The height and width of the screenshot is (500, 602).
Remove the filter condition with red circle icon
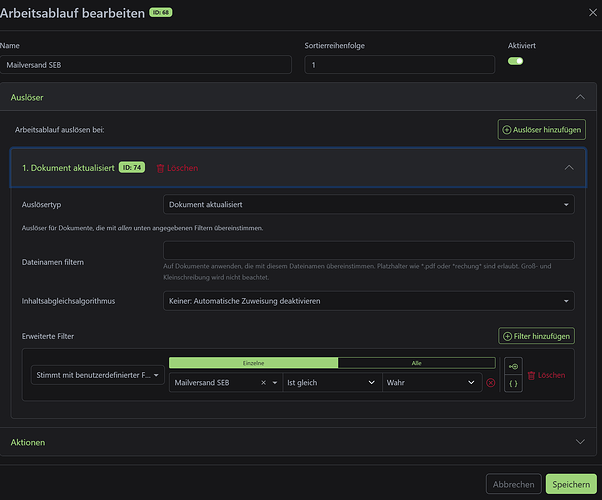click(x=491, y=383)
